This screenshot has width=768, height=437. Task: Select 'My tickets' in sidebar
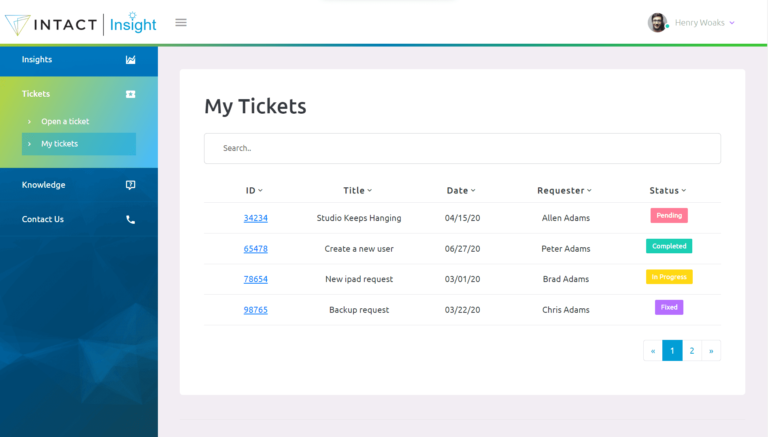[x=60, y=144]
